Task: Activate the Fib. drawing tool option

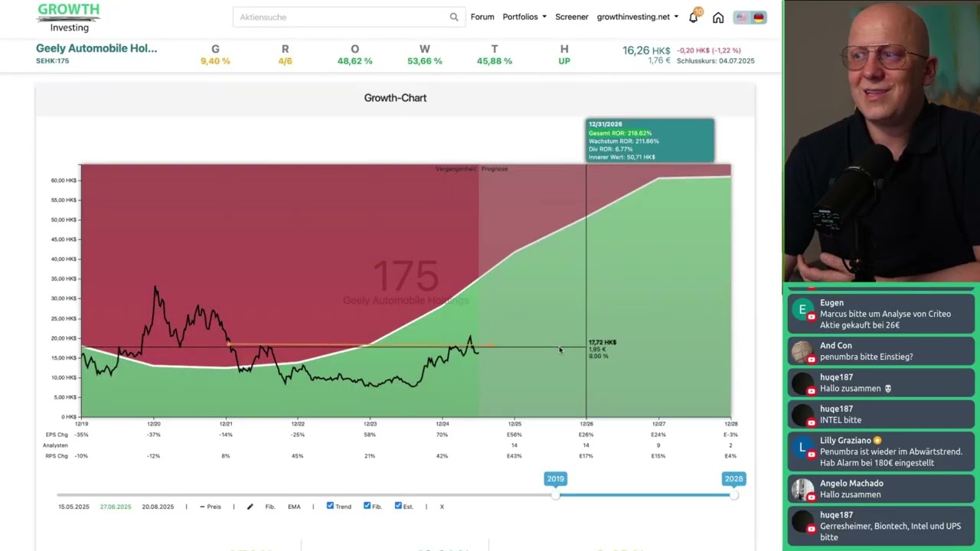Action: (x=269, y=507)
